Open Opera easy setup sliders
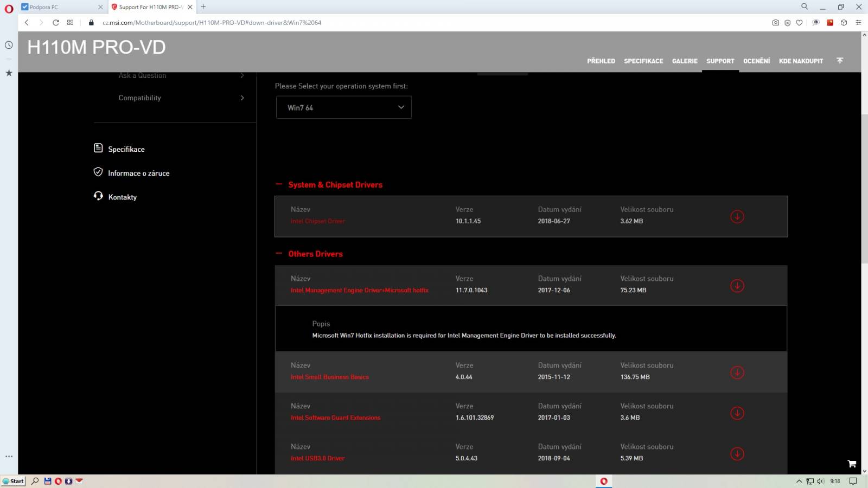The height and width of the screenshot is (488, 868). tap(858, 23)
